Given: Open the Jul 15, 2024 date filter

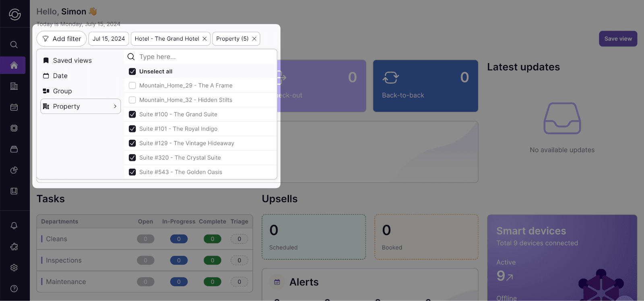Looking at the screenshot, I should [109, 39].
